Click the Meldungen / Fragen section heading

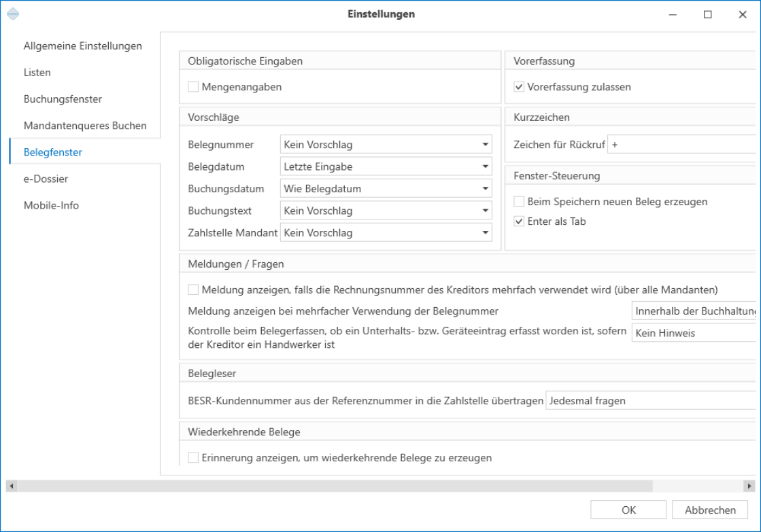236,264
